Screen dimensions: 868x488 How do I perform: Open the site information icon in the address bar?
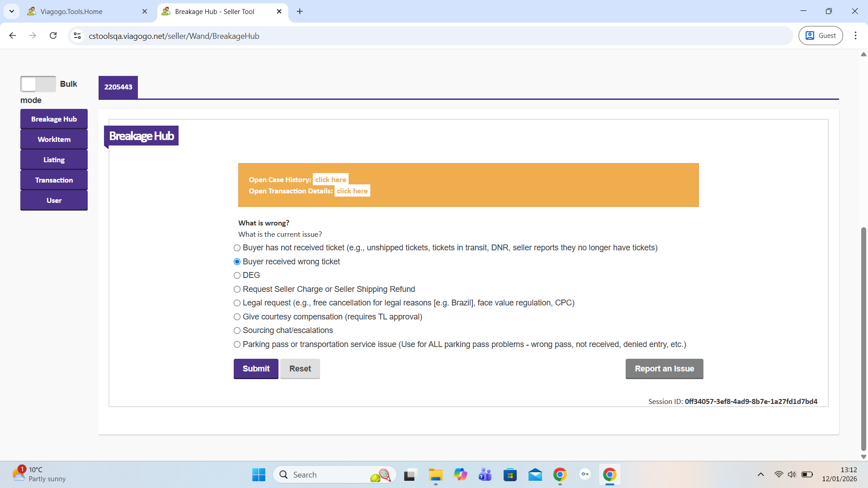(x=77, y=36)
